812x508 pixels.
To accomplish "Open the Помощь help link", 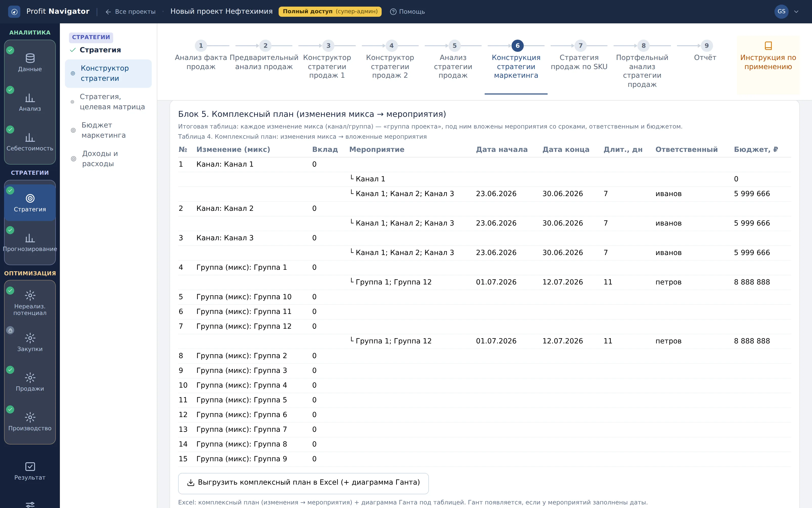I will (x=407, y=12).
